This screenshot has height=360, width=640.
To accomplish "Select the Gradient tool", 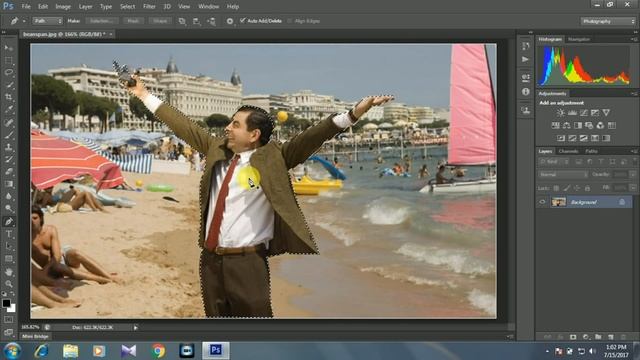I will pos(9,184).
